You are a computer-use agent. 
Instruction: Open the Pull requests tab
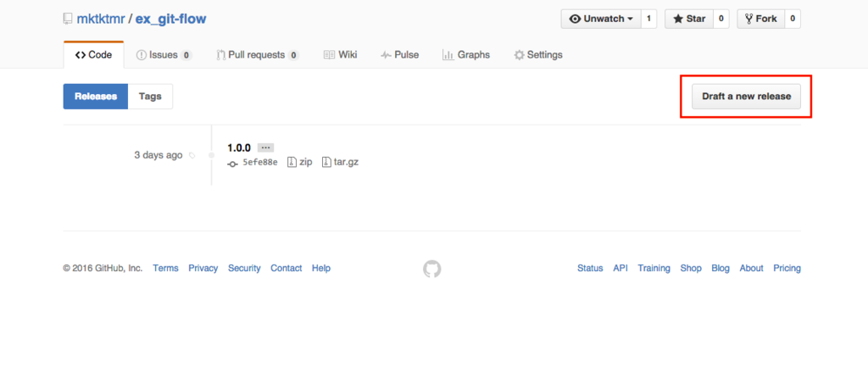258,55
